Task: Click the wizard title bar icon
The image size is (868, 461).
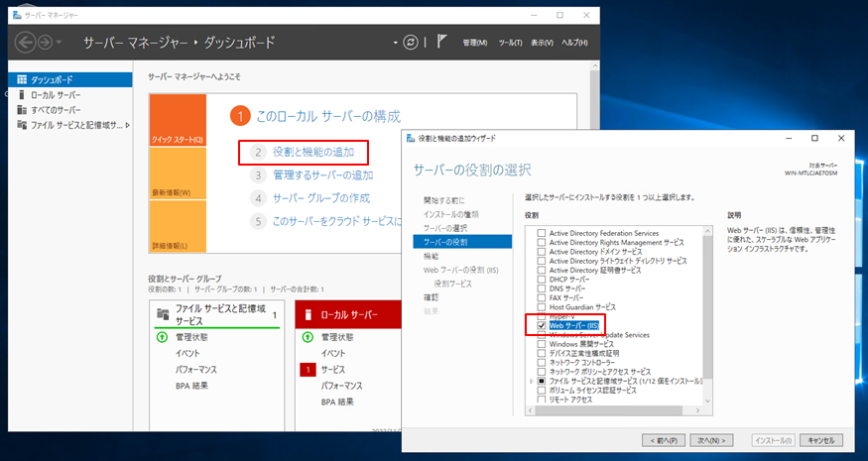Action: [412, 139]
